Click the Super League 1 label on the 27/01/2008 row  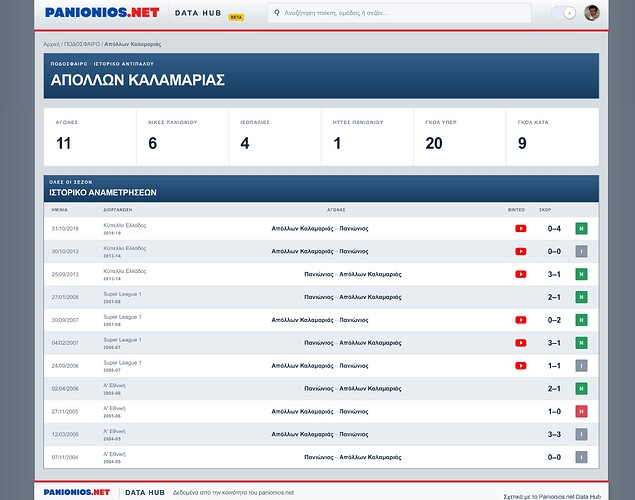[x=122, y=294]
